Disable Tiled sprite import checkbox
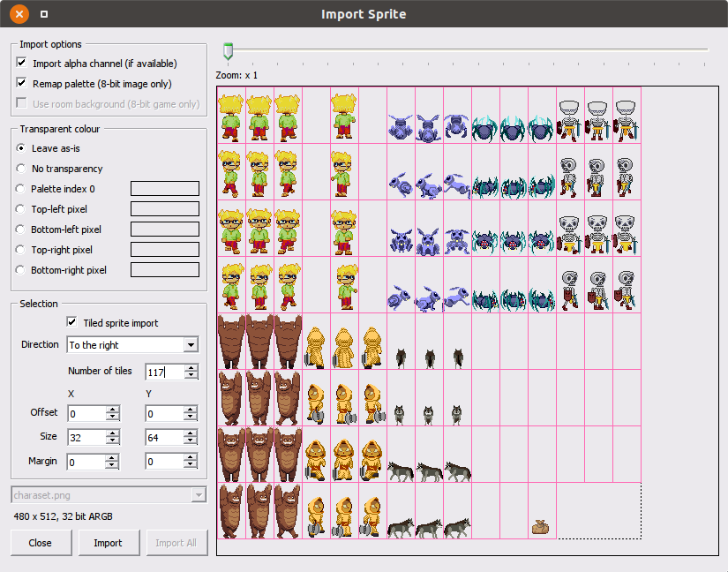This screenshot has width=728, height=572. click(72, 322)
